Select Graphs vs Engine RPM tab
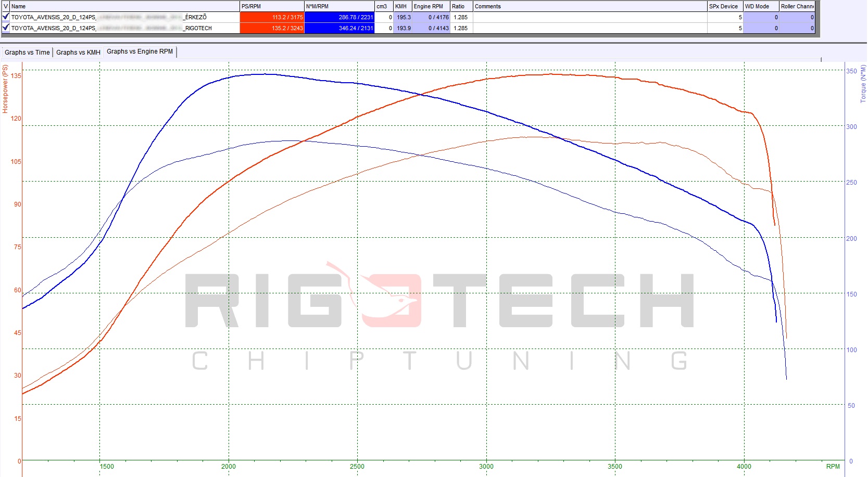The width and height of the screenshot is (868, 477). pos(140,51)
